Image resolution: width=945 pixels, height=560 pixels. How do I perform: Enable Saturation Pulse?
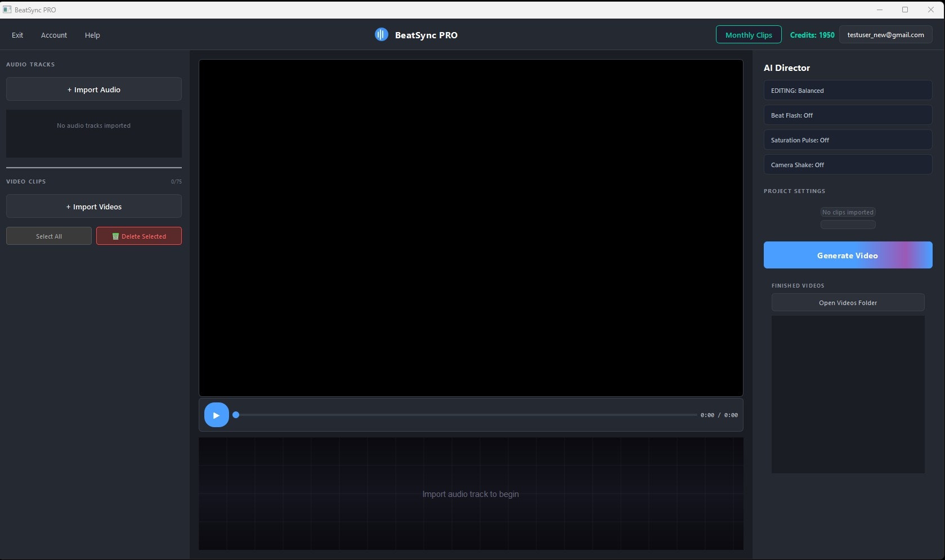click(847, 140)
